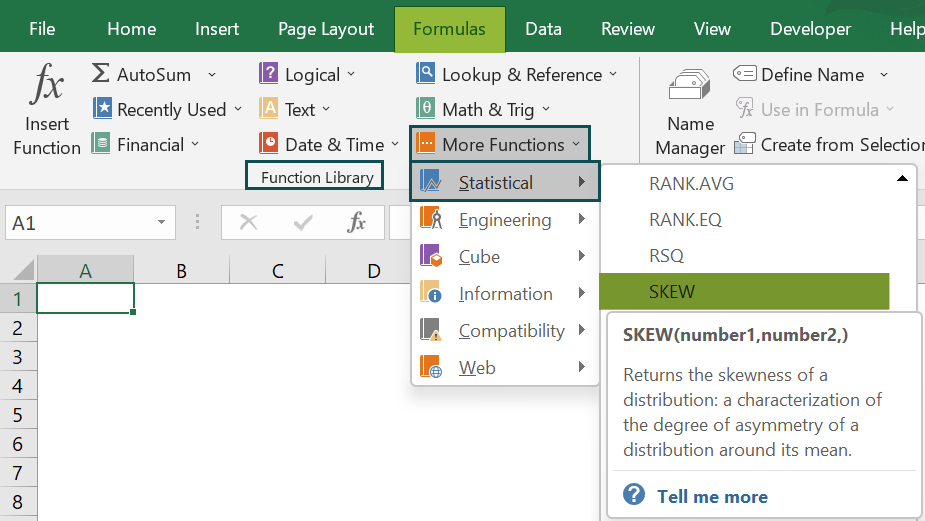The image size is (925, 521).
Task: Select row 3 header
Action: [18, 356]
